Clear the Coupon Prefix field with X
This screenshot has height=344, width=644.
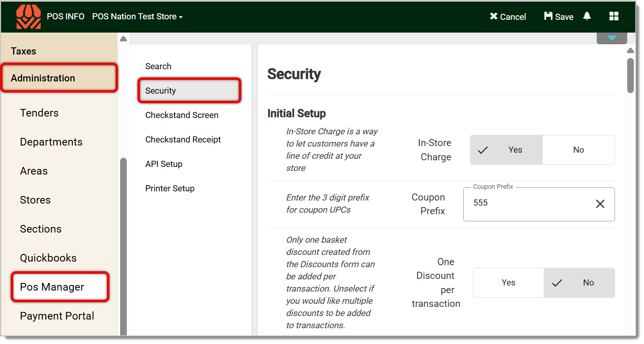point(600,204)
